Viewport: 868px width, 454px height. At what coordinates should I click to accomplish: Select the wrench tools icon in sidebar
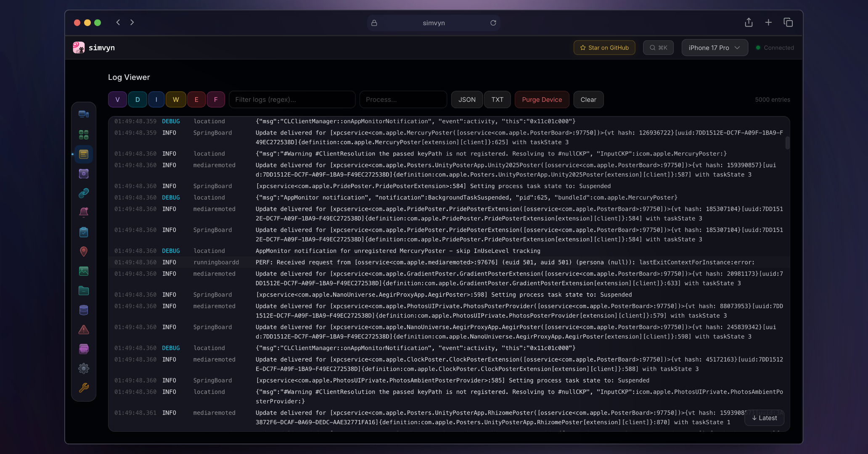[84, 388]
